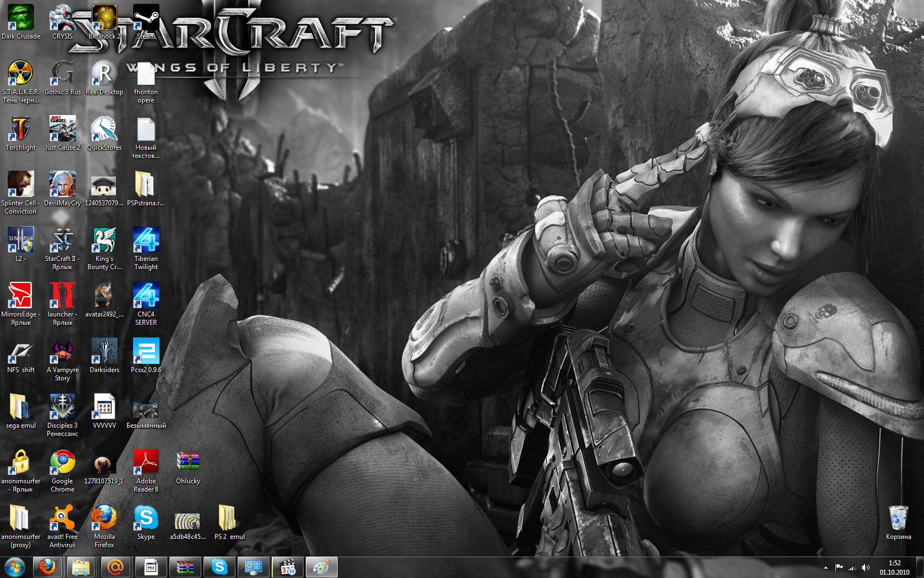Select the 'fhonton opere' file
The image size is (924, 578).
(x=146, y=81)
